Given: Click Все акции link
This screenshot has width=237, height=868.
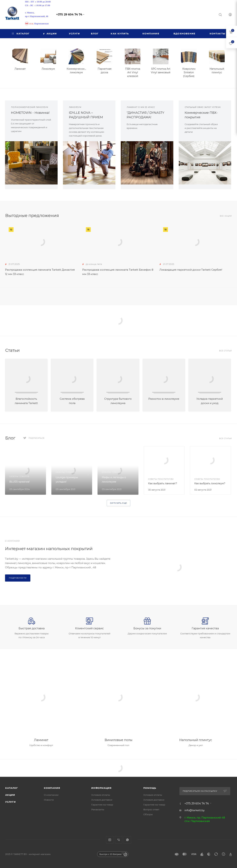Looking at the screenshot, I should coord(226,216).
